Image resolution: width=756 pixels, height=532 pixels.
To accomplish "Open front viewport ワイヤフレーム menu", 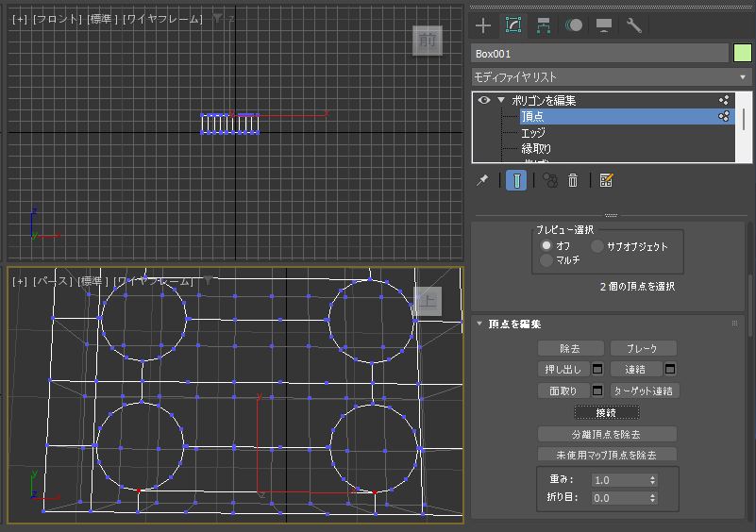I will [x=163, y=19].
